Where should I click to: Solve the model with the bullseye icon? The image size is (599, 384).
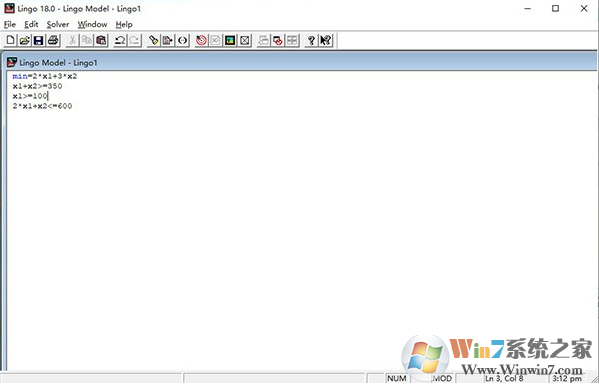(x=201, y=40)
